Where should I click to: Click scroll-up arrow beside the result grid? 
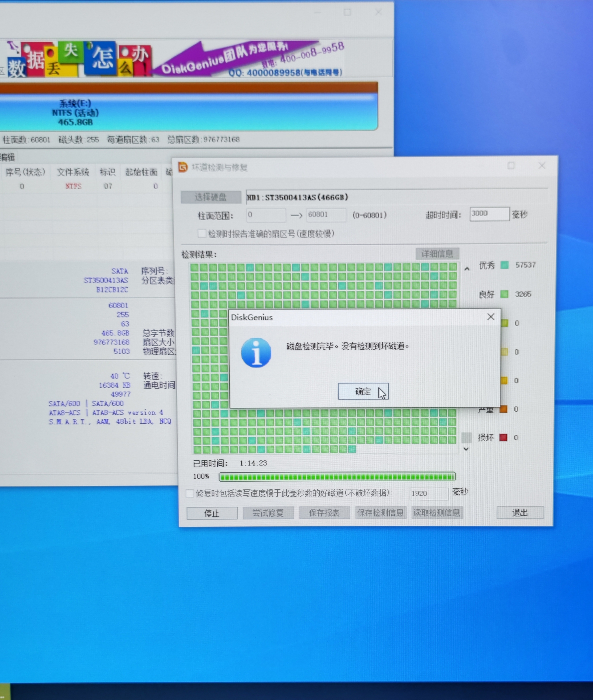coord(467,269)
